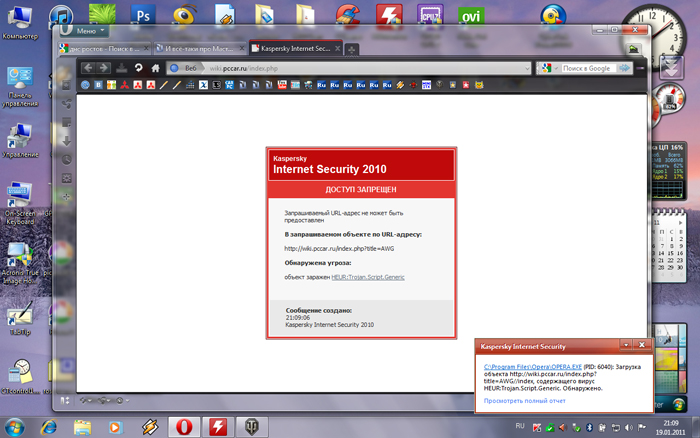
Task: Click the volume speaker icon in system tray
Action: (629, 428)
